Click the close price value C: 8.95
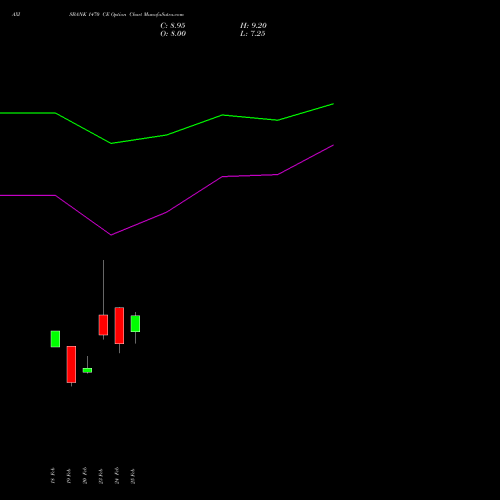The width and height of the screenshot is (500, 500). click(x=173, y=26)
